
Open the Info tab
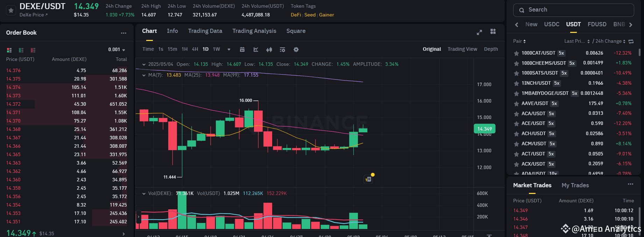(172, 31)
